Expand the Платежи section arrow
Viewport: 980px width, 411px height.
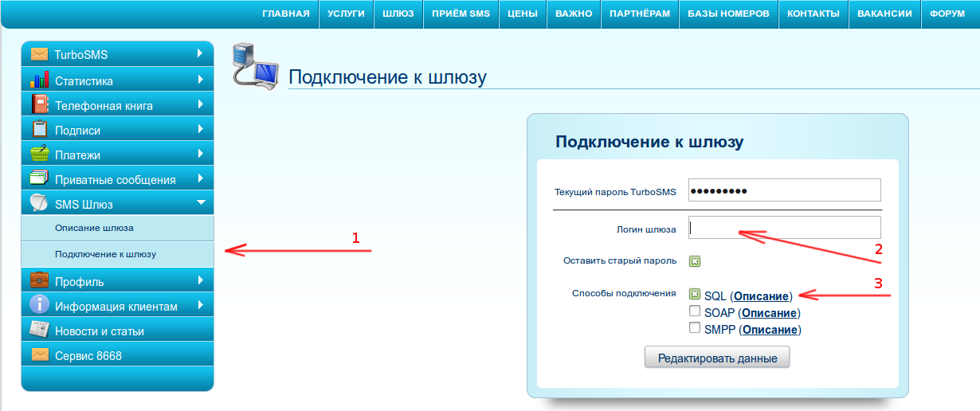point(200,154)
